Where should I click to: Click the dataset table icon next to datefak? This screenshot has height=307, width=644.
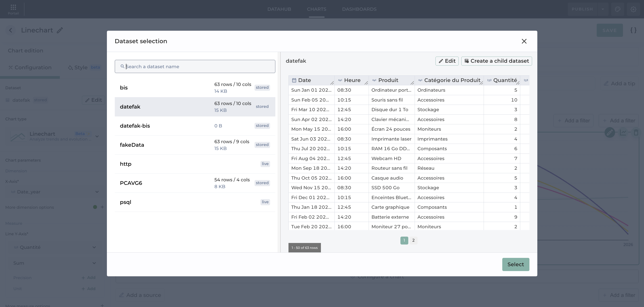coord(7,100)
